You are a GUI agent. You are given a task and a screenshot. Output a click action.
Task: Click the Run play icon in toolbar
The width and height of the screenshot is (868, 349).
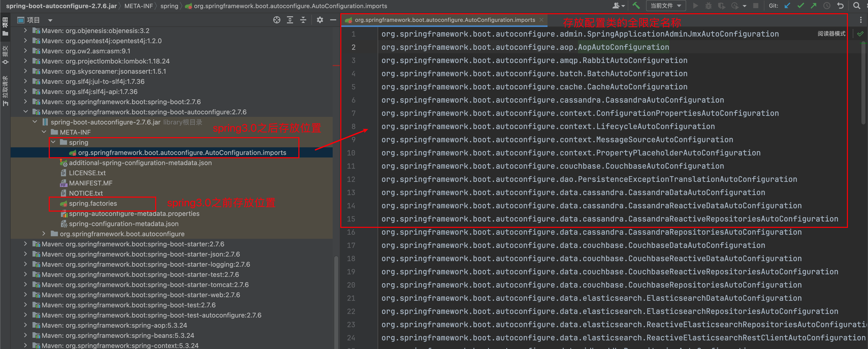pos(695,6)
